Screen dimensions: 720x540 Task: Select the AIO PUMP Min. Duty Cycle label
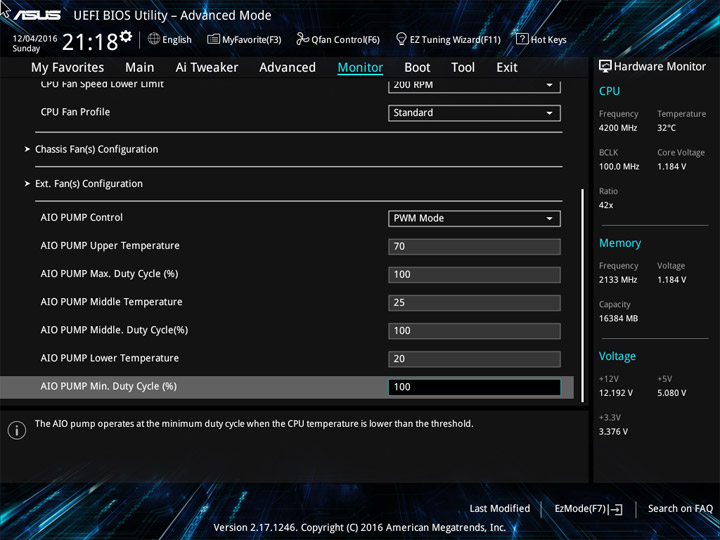point(109,387)
